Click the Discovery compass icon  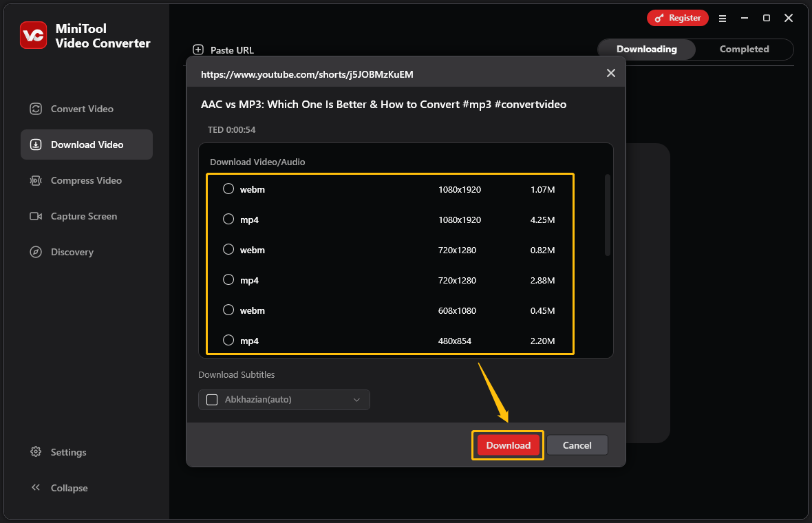point(36,252)
